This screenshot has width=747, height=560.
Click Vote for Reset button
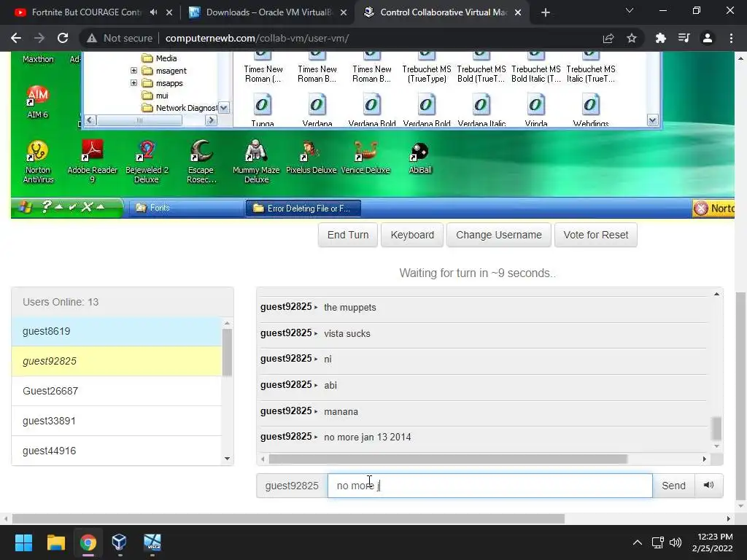point(595,235)
